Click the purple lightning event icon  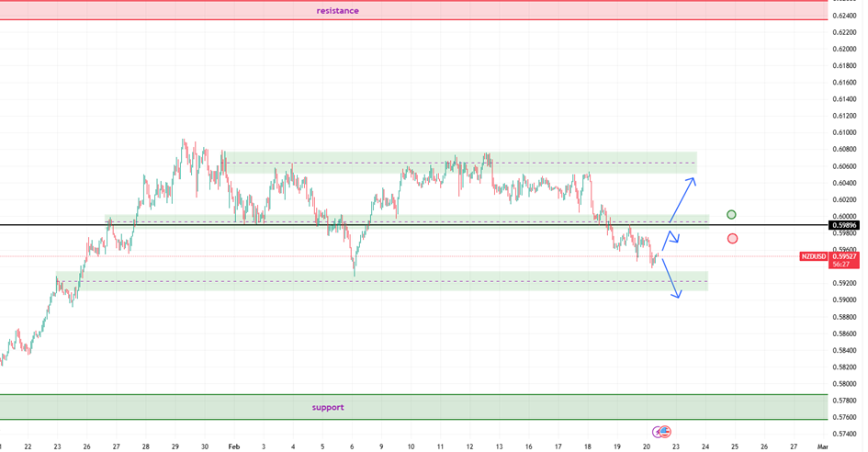point(658,431)
